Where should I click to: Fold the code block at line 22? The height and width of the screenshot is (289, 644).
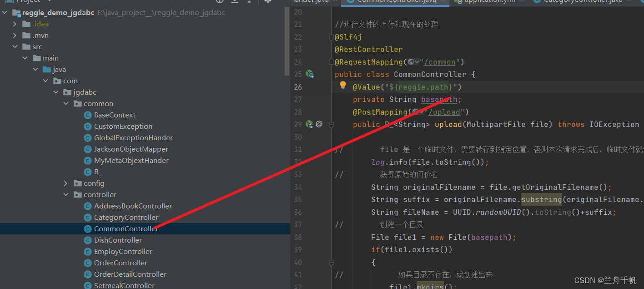[x=331, y=38]
